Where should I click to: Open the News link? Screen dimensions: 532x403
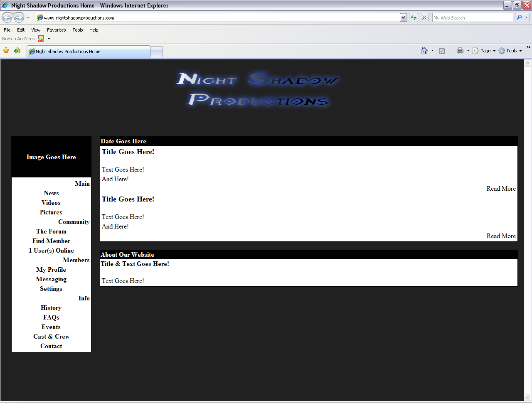click(51, 193)
